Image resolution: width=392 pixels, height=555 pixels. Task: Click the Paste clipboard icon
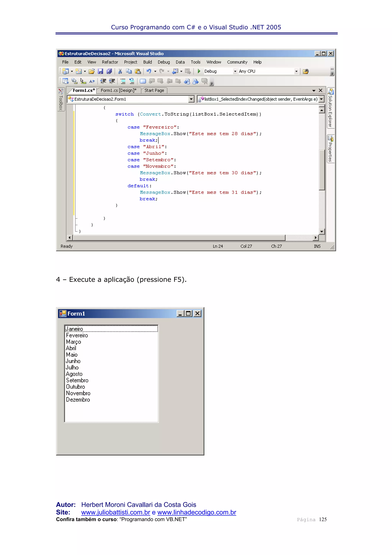[138, 71]
